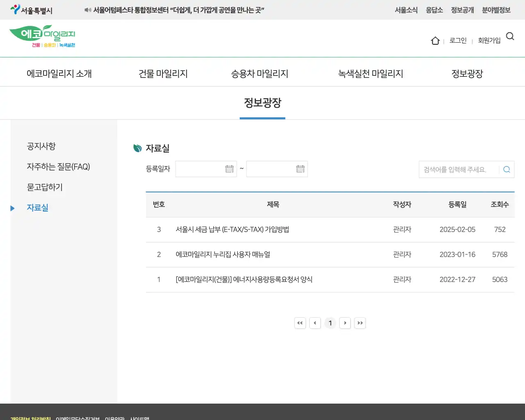Open post 서울시 세금 납부 가입방법
This screenshot has height=420, width=525.
coord(233,230)
